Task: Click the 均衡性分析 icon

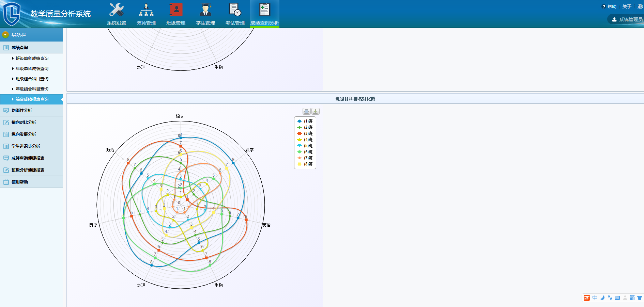Action: pyautogui.click(x=6, y=111)
